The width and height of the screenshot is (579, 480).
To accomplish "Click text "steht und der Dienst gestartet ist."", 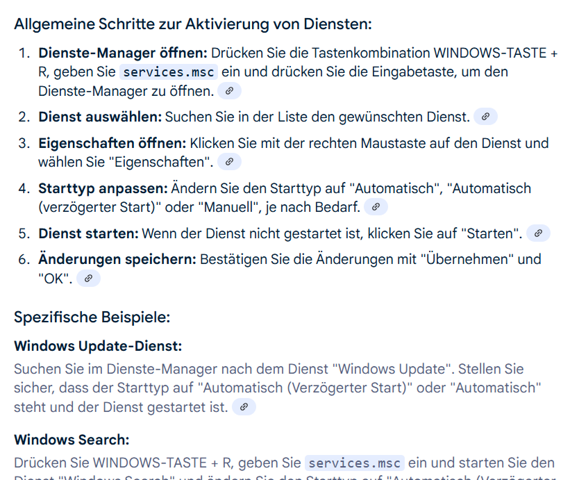I will pyautogui.click(x=121, y=407).
